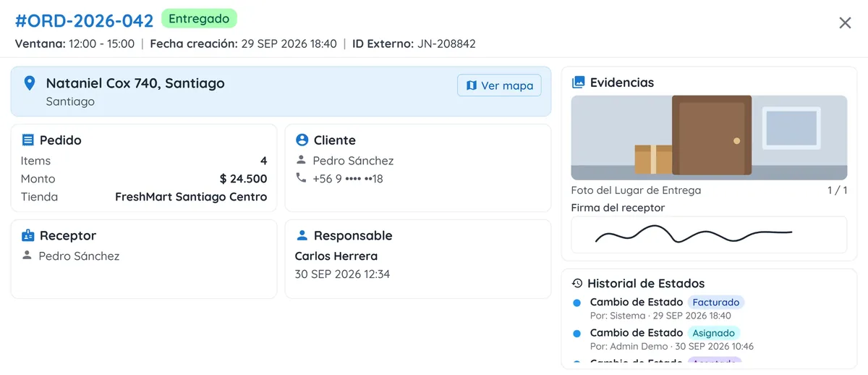Select address Nataniel Cox 740, Santiago
The image size is (868, 375).
135,83
